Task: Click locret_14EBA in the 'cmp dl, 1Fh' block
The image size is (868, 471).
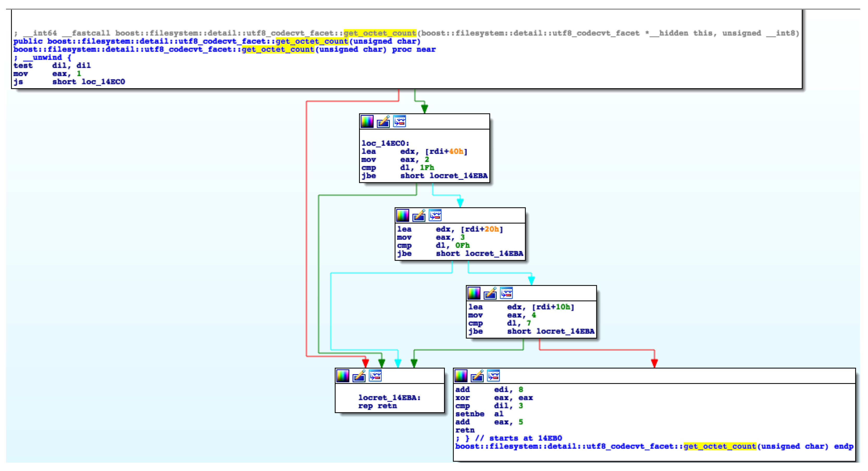Action: pos(458,176)
